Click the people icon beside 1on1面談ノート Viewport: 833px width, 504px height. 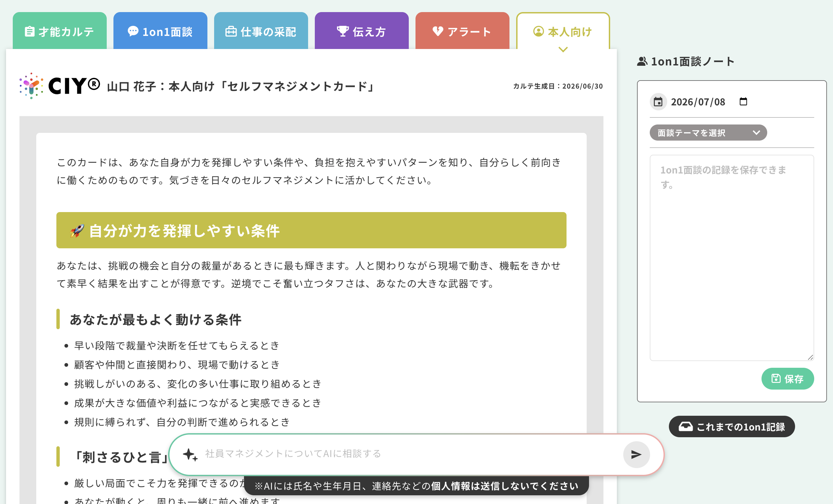pos(642,61)
